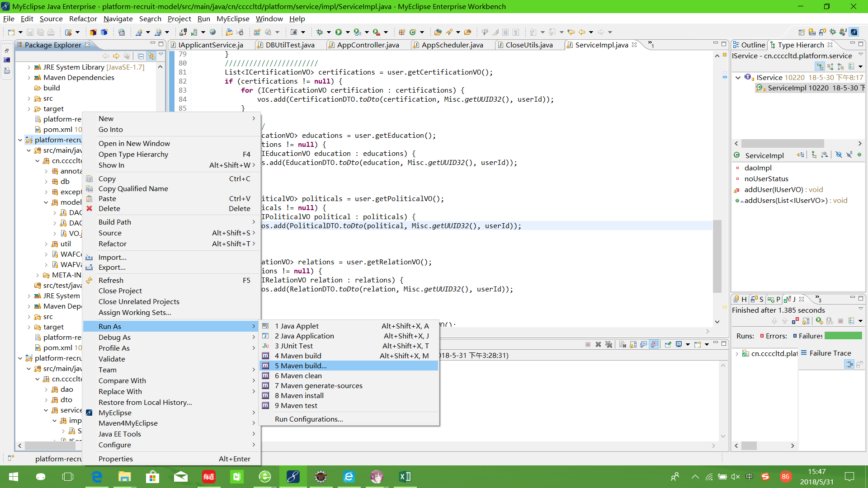The image size is (868, 488).
Task: Select '5 Maven build...' from Run As submenu
Action: click(x=301, y=366)
